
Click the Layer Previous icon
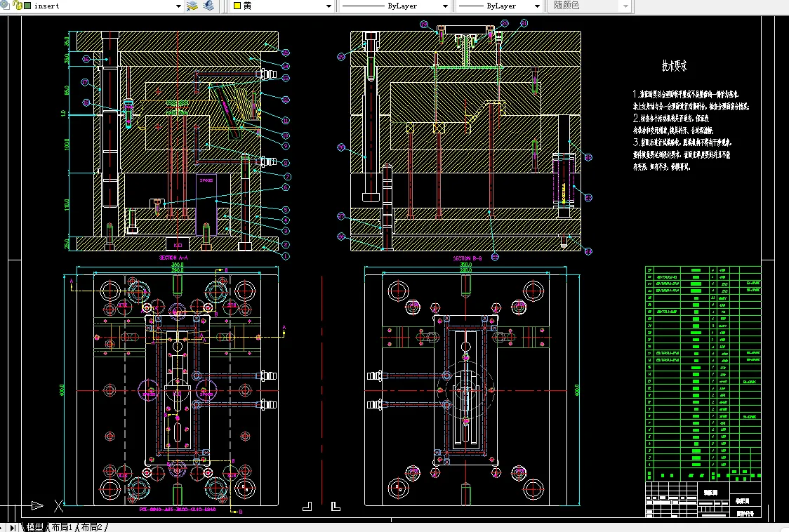pyautogui.click(x=208, y=6)
